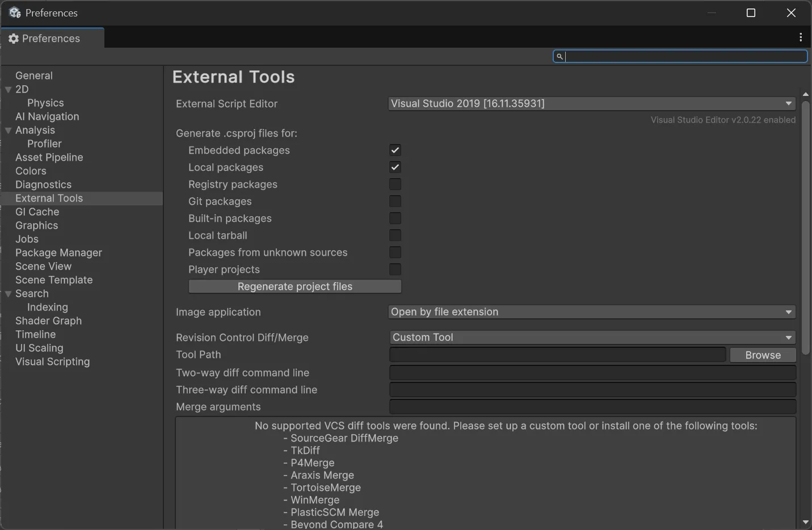Enable Packages from unknown sources checkbox
Viewport: 812px width, 530px height.
(x=395, y=253)
